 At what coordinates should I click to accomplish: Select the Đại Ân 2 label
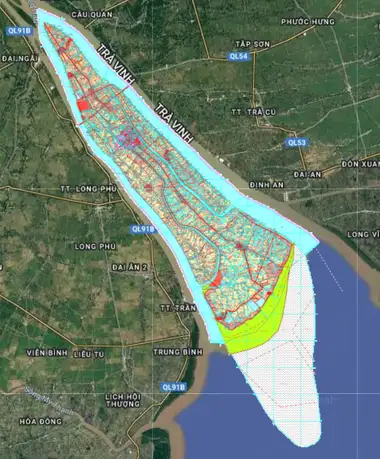pyautogui.click(x=130, y=267)
